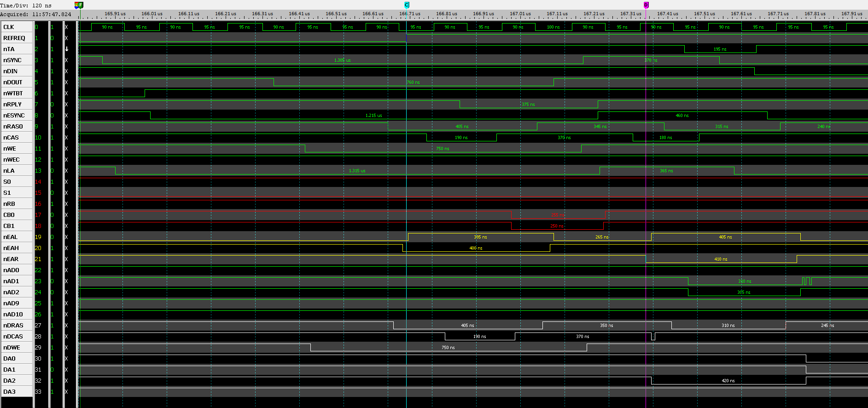Click the X trigger icon for nDRAS
This screenshot has width=868, height=408.
[x=66, y=326]
